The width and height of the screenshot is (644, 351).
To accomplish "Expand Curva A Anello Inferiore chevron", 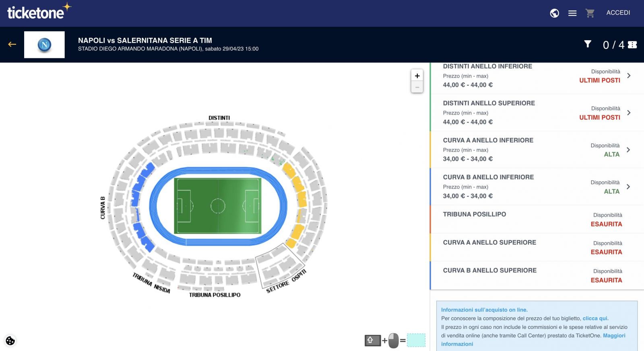I will (628, 150).
